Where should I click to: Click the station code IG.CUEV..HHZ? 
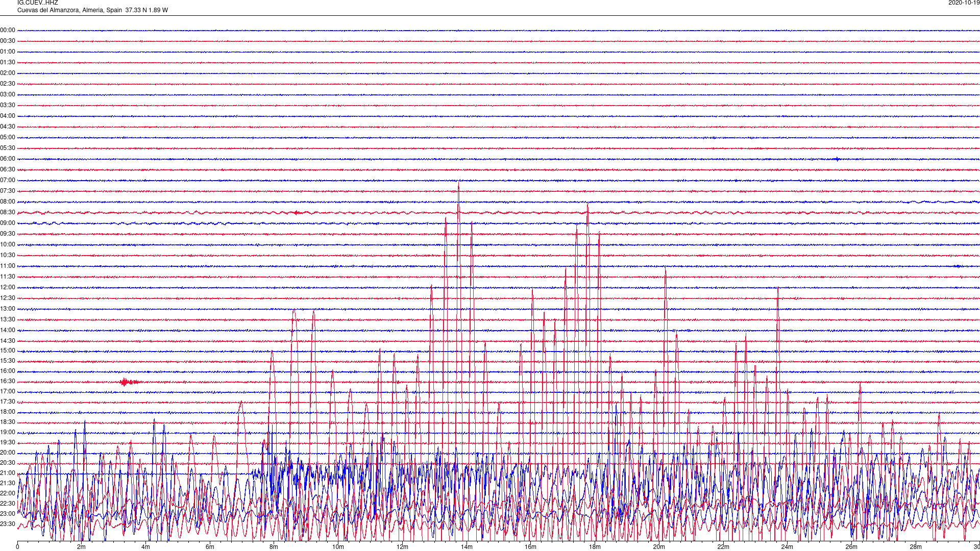click(x=37, y=3)
